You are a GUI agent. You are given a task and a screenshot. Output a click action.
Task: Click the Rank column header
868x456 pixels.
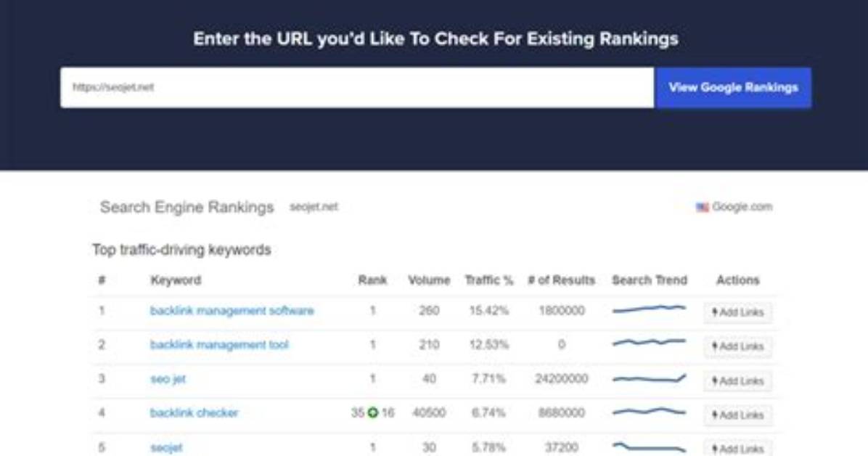tap(372, 280)
